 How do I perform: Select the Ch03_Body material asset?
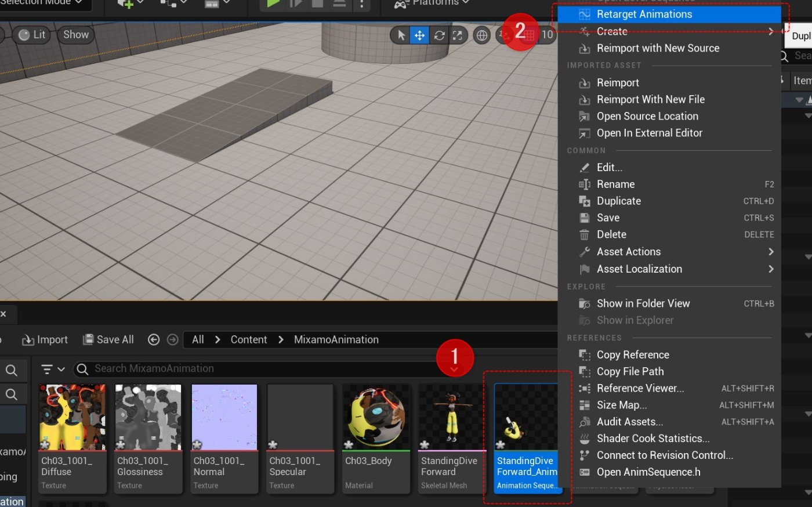point(376,438)
